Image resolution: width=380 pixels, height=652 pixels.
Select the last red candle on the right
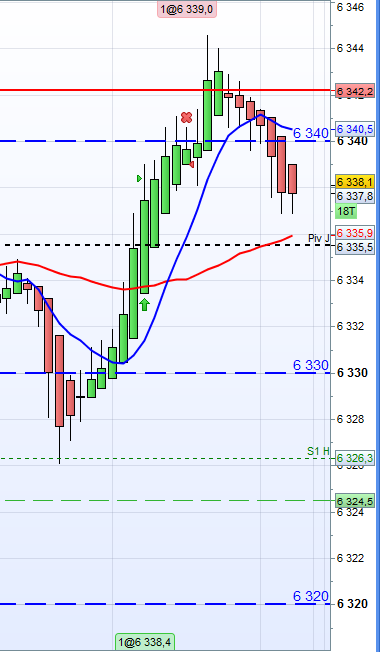coord(293,179)
